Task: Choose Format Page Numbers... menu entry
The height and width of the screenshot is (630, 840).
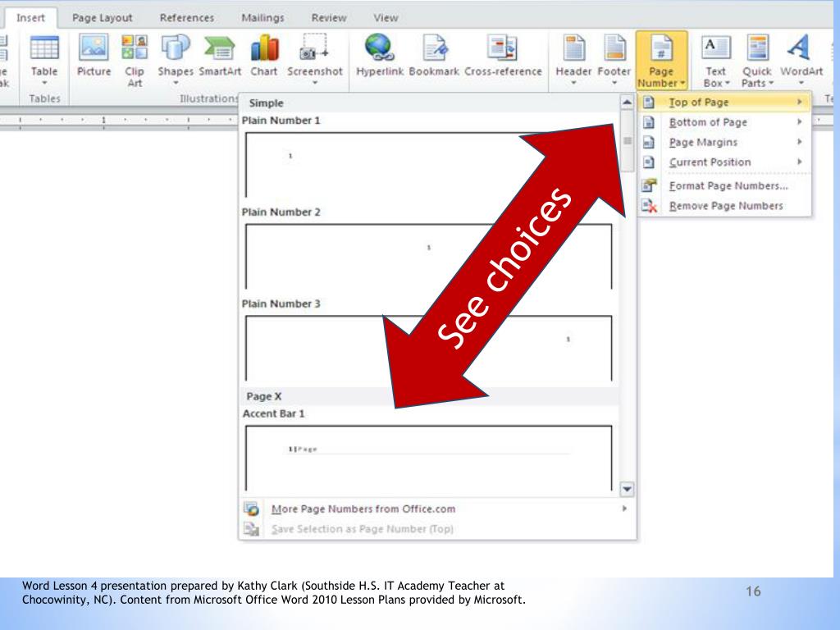Action: click(724, 186)
